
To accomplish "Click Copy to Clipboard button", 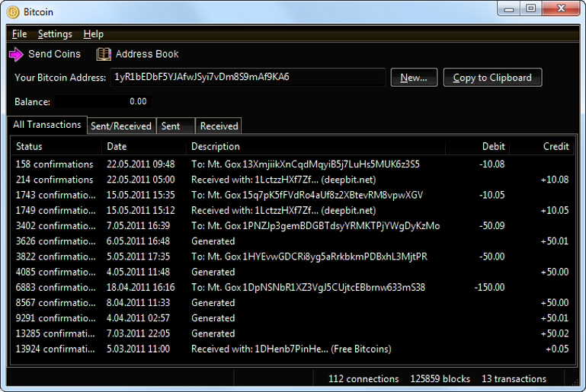I will click(492, 78).
